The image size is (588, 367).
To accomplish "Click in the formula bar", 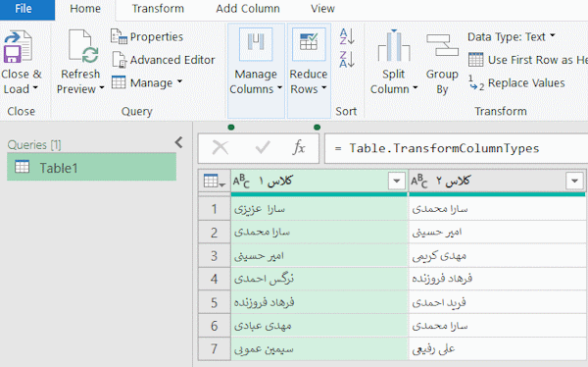I will (x=456, y=148).
